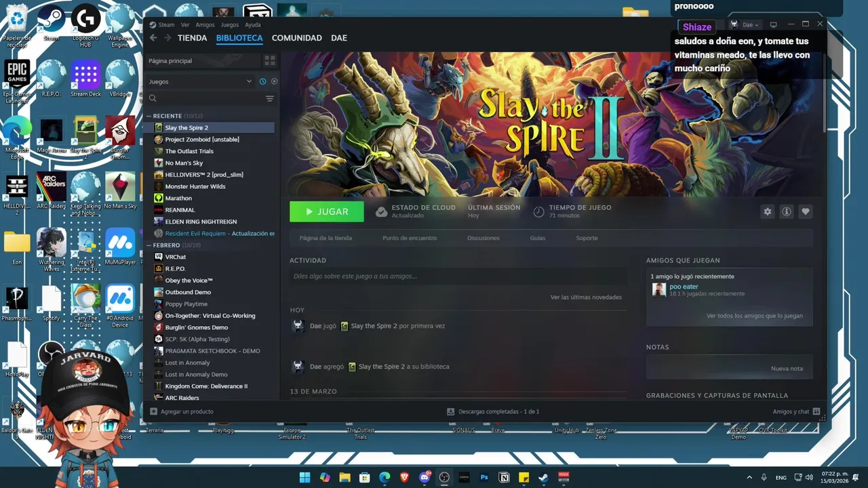Go forward with Steam's forward arrow
The height and width of the screenshot is (488, 868).
(x=167, y=38)
